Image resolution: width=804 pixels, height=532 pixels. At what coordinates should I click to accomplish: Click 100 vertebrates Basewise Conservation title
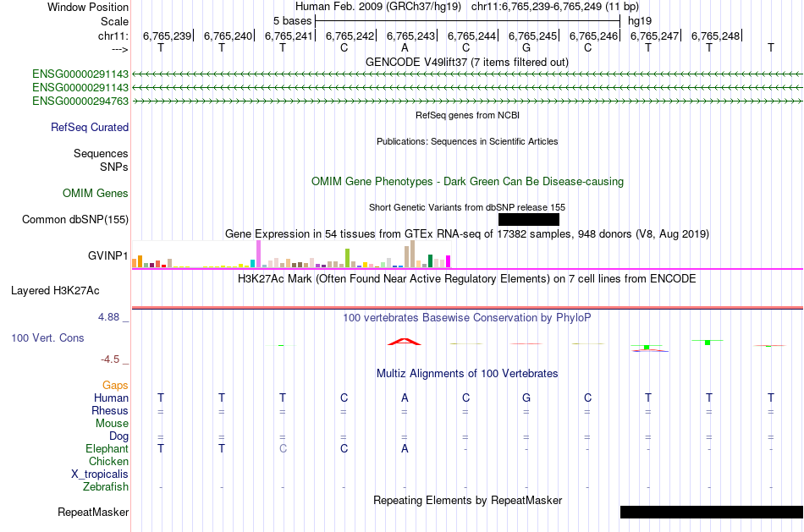[x=467, y=318]
